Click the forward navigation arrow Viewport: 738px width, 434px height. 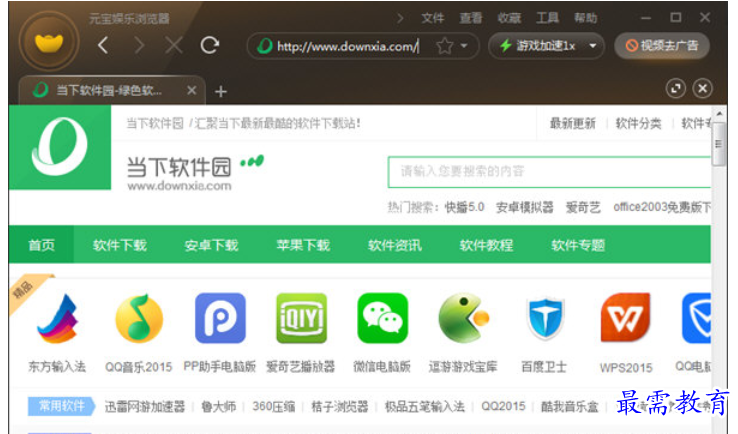point(139,45)
